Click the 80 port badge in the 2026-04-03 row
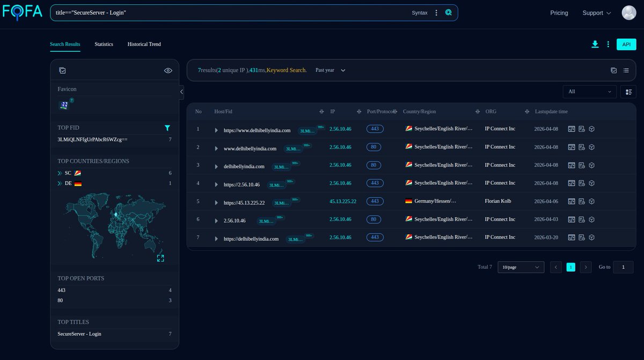 [x=374, y=219]
